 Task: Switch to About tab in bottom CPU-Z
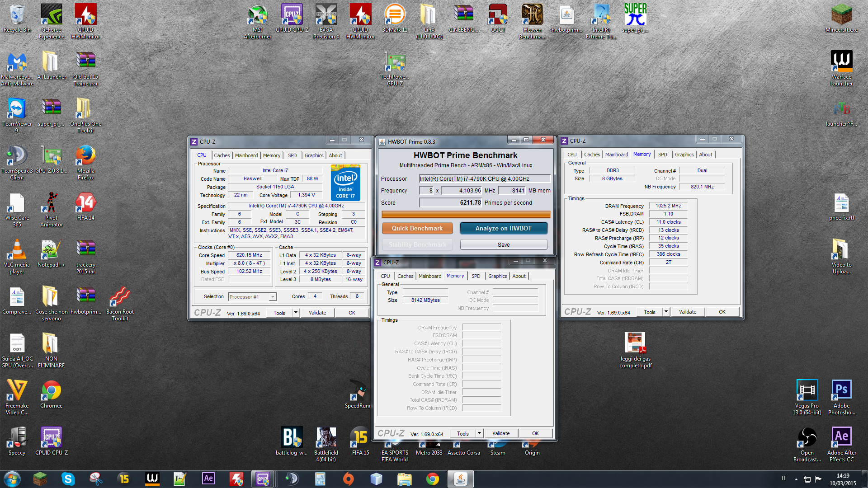[x=519, y=276]
